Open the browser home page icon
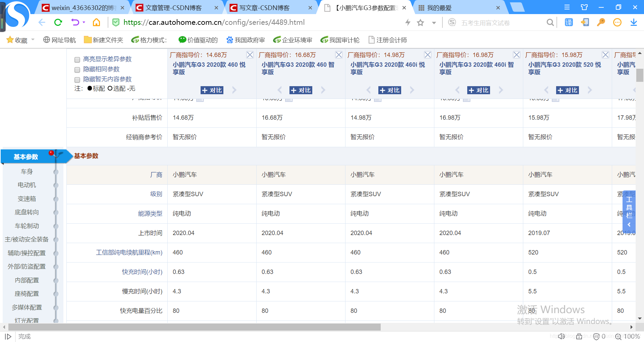This screenshot has width=644, height=342. [97, 22]
